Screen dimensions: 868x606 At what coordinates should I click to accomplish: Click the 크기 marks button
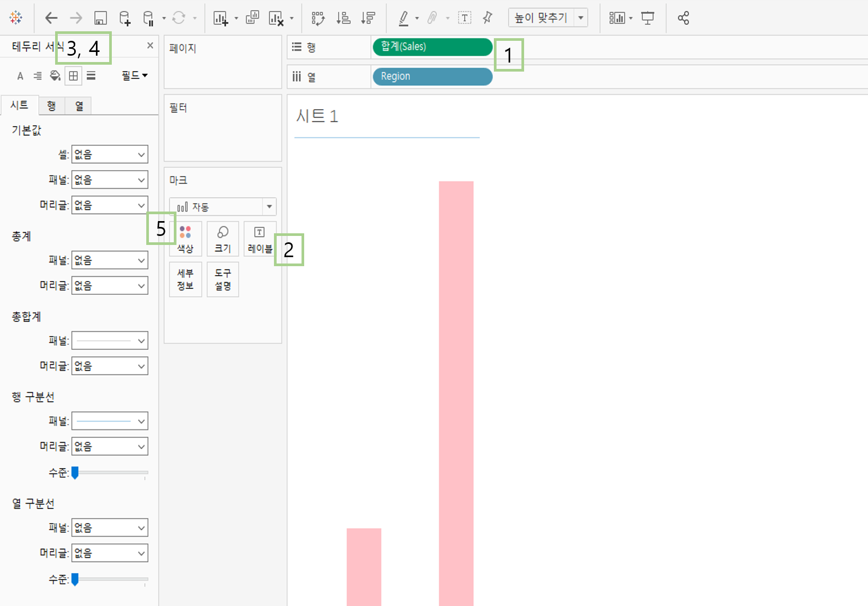pyautogui.click(x=223, y=239)
